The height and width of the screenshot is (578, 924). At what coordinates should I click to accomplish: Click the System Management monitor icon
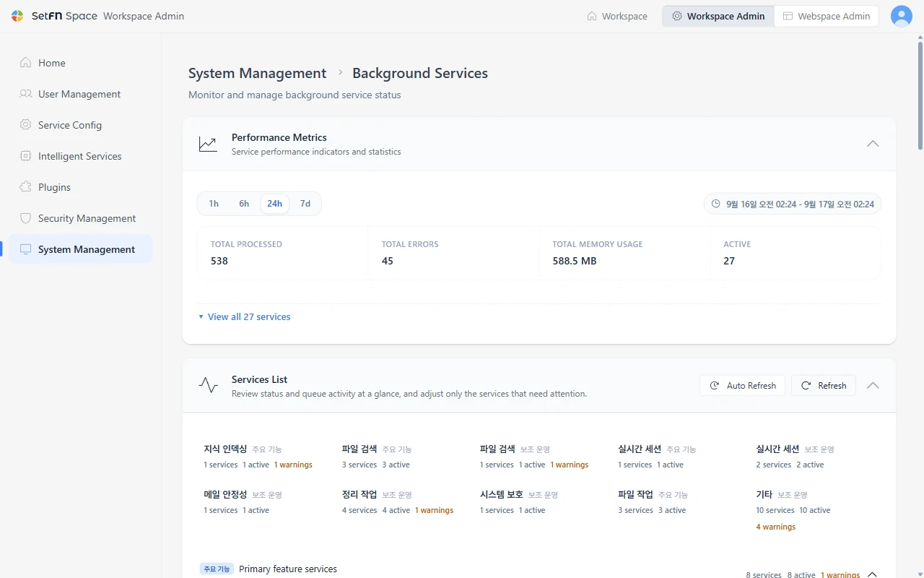(26, 249)
